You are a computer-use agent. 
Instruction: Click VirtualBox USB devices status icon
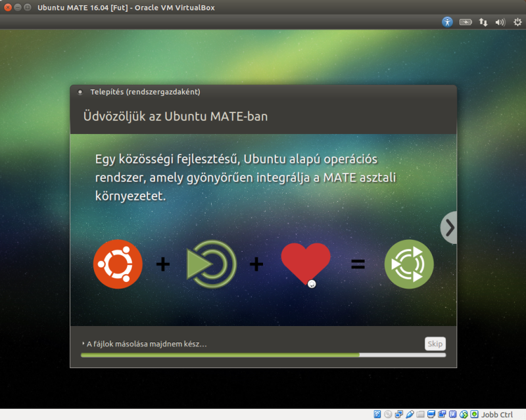tap(410, 414)
